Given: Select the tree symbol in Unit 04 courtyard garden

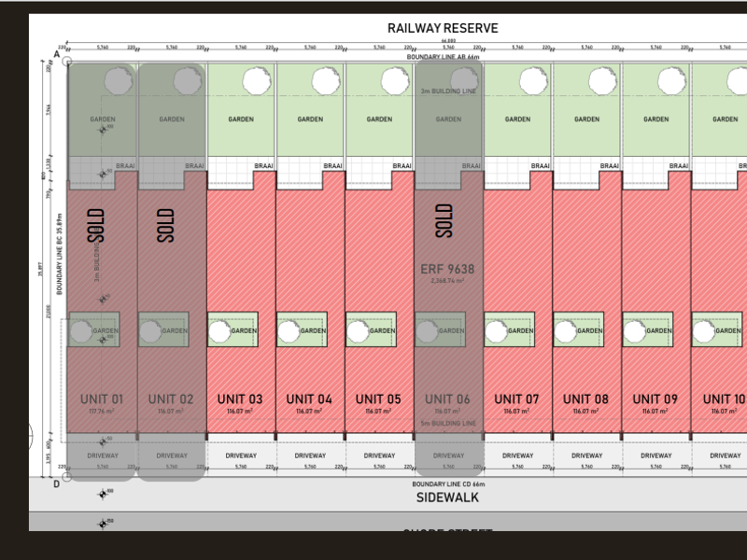Looking at the screenshot, I should [289, 331].
